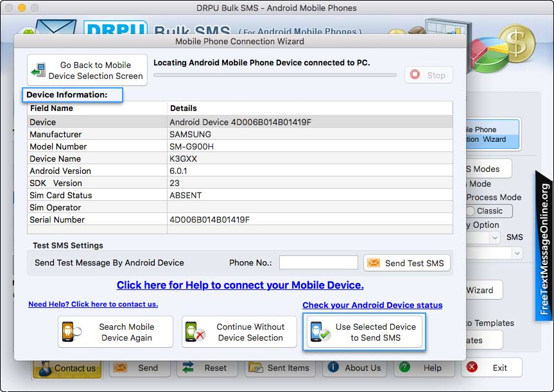Stop locating the Android device

[429, 75]
